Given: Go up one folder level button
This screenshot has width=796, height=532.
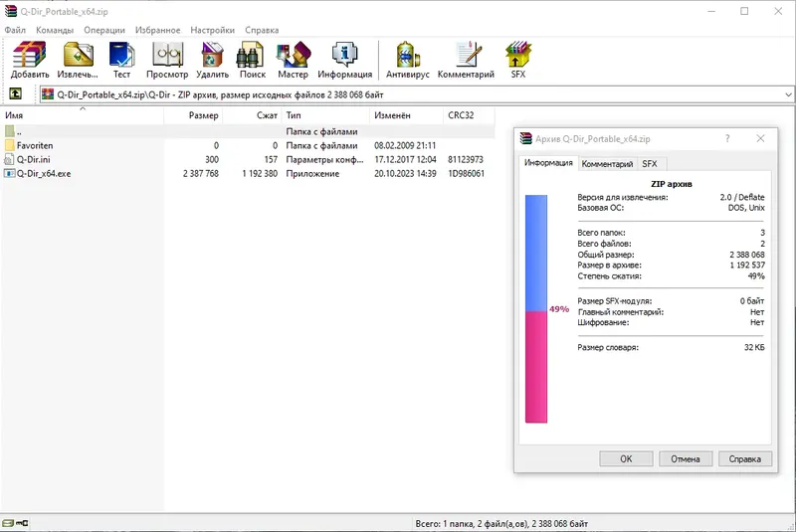Looking at the screenshot, I should pos(15,93).
